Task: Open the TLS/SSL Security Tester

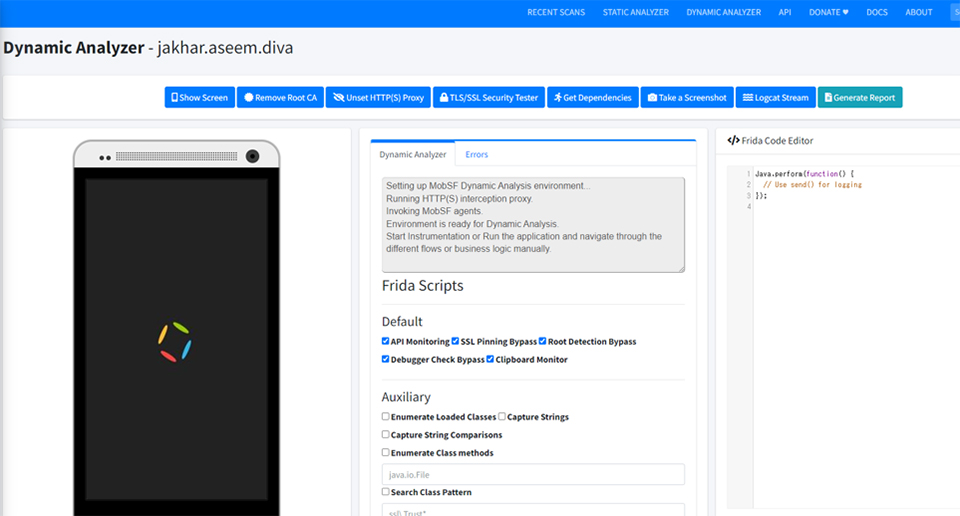Action: [x=489, y=97]
